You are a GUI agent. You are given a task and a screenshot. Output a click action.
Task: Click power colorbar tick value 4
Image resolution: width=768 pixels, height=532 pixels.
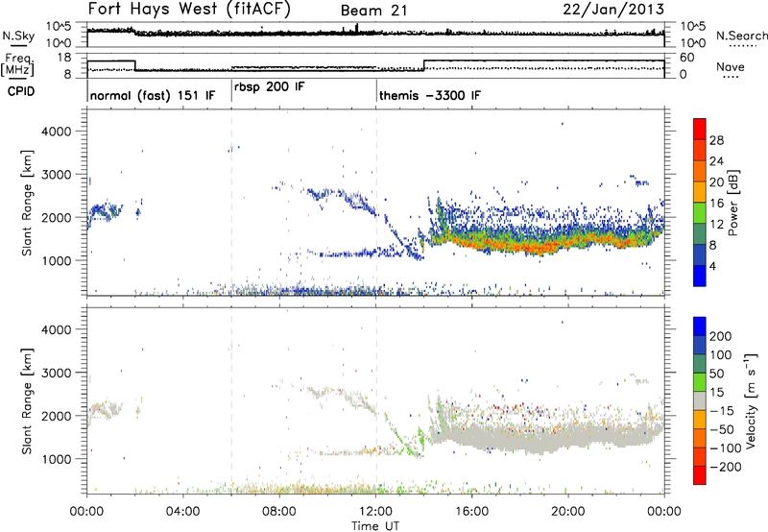click(x=713, y=267)
